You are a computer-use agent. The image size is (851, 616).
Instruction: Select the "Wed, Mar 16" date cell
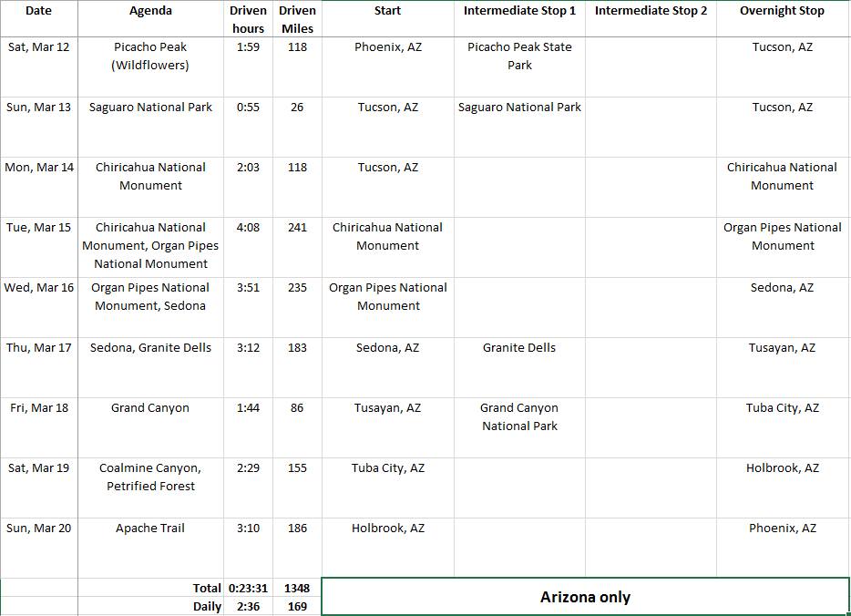[x=38, y=288]
